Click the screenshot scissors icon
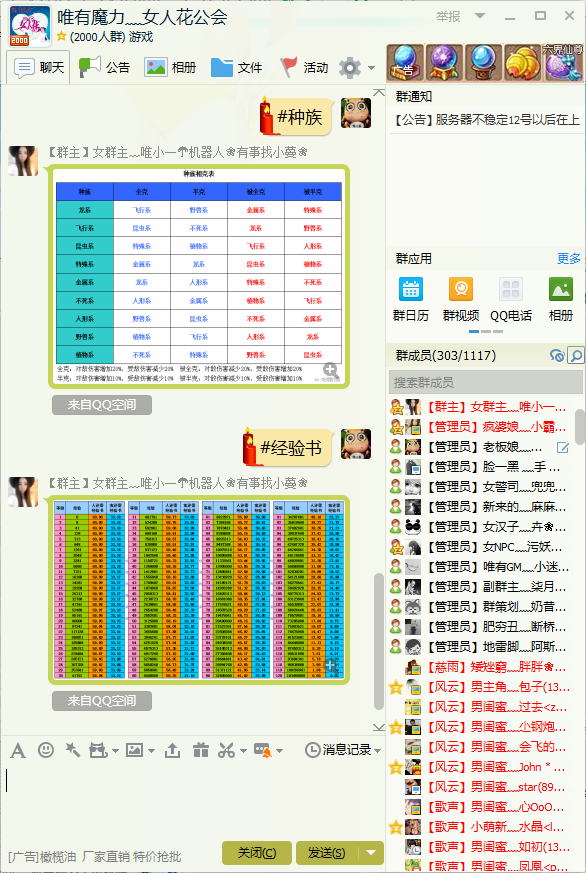 226,750
